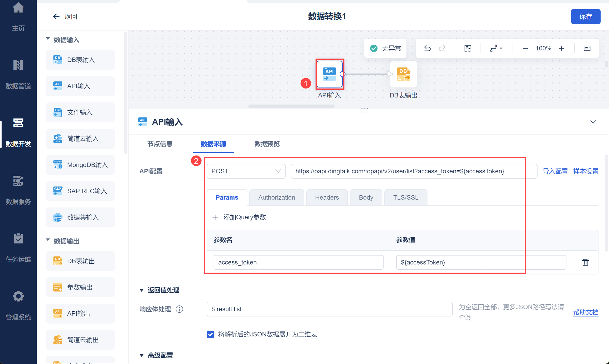The image size is (609, 364).
Task: Click the 响应体处理 JSON path field
Action: pos(329,309)
